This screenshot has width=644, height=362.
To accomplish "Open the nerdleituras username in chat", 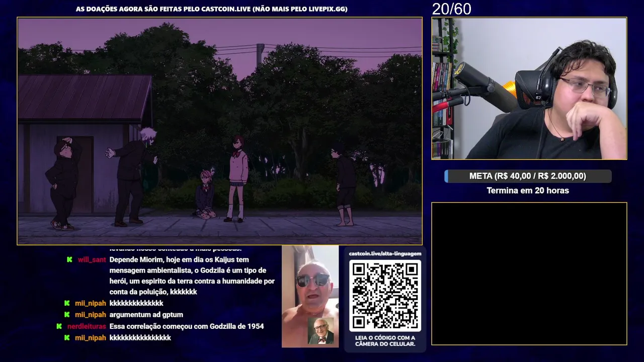I will 87,326.
